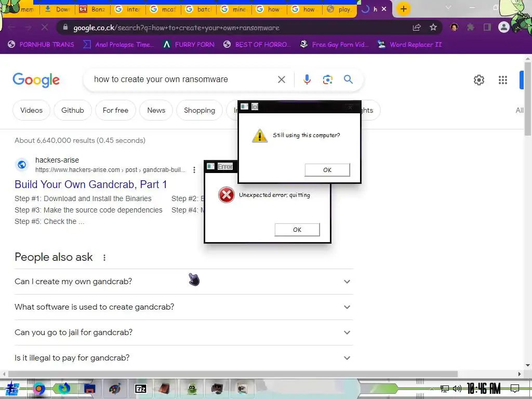Open Firefox from the taskbar
The image size is (532, 399).
[64, 389]
